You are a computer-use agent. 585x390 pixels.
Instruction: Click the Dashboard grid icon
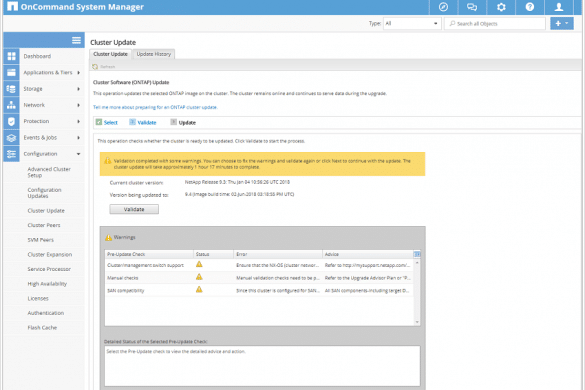point(12,56)
